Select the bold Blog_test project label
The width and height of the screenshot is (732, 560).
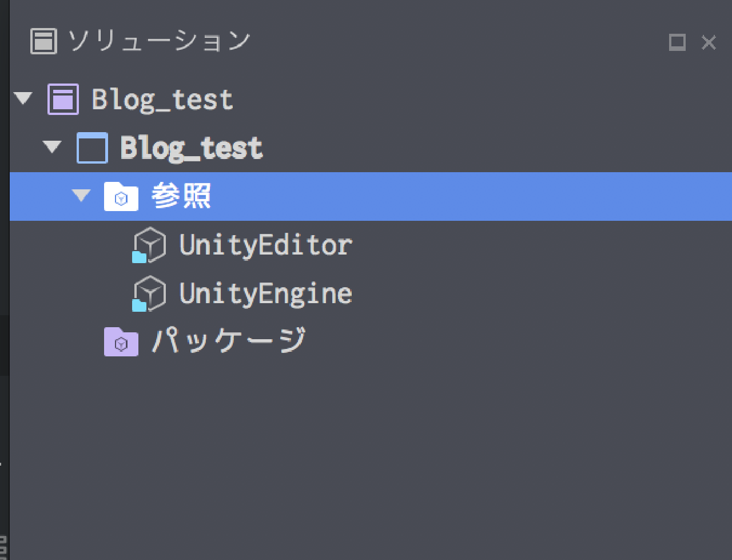191,148
